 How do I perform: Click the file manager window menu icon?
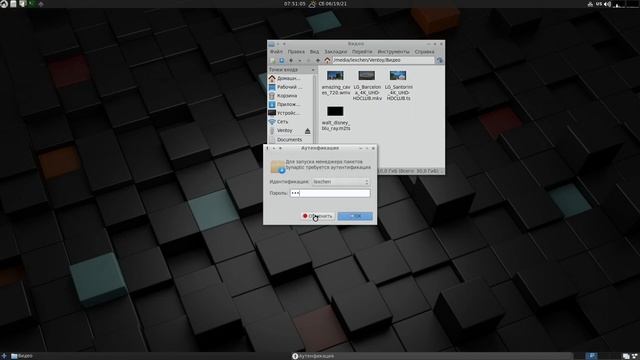click(x=272, y=44)
